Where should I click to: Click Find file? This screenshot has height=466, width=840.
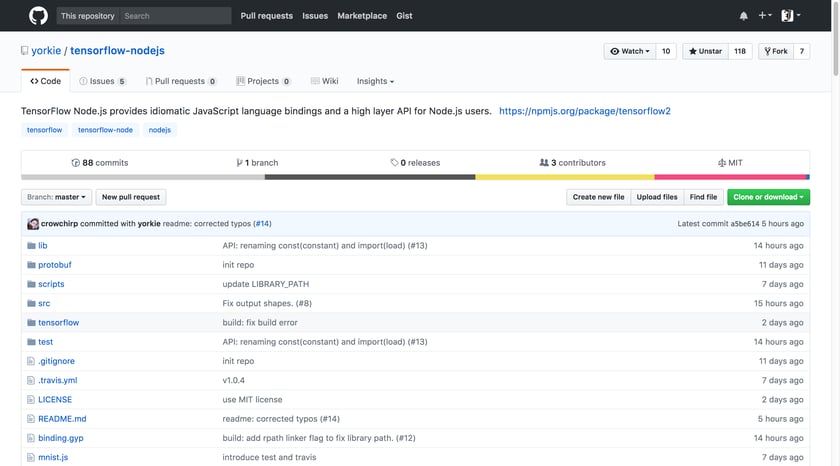[703, 197]
